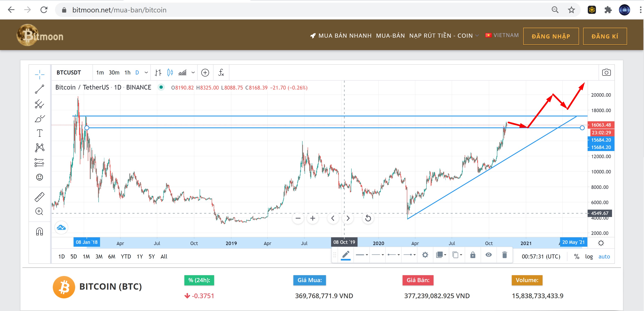This screenshot has width=644, height=311.
Task: Take a chart snapshot with camera icon
Action: pos(606,72)
